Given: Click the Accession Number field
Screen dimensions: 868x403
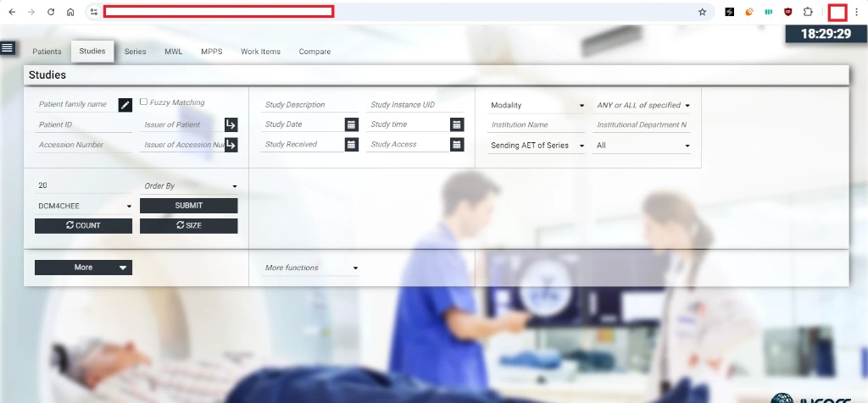Looking at the screenshot, I should pyautogui.click(x=84, y=145).
